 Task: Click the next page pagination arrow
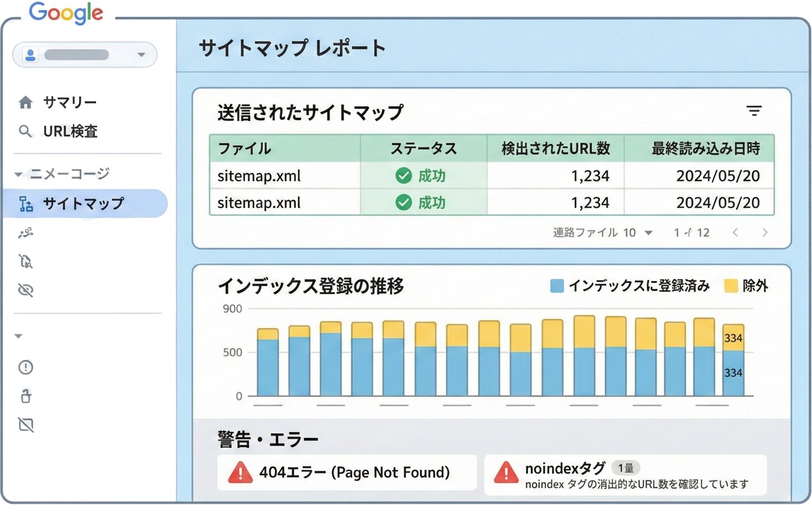click(x=765, y=232)
